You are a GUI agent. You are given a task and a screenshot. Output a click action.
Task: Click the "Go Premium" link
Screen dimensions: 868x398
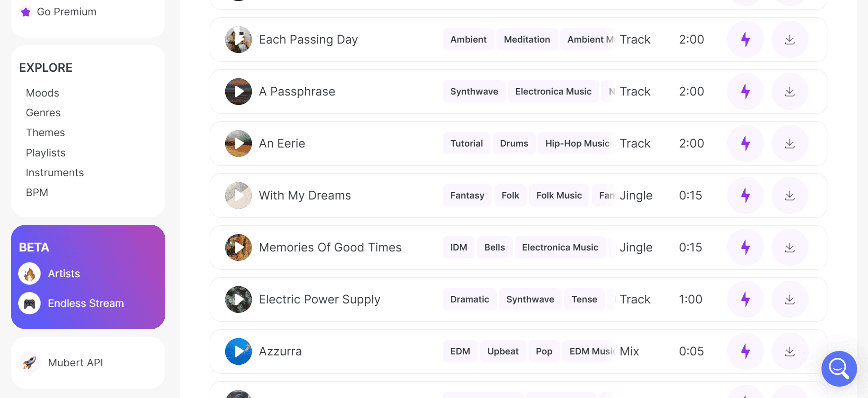click(x=66, y=11)
